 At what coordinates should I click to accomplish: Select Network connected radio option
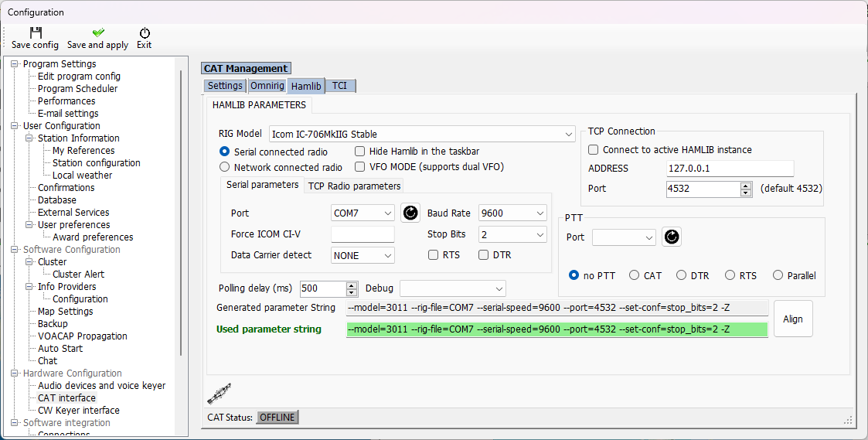click(x=224, y=167)
